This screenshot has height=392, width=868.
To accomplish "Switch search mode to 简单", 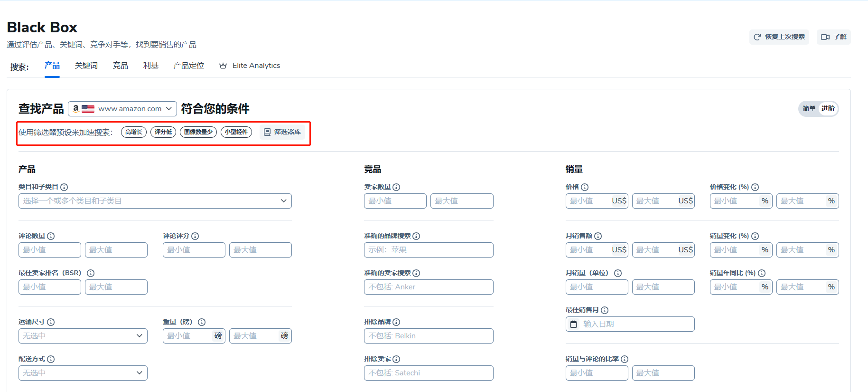I will click(x=809, y=109).
